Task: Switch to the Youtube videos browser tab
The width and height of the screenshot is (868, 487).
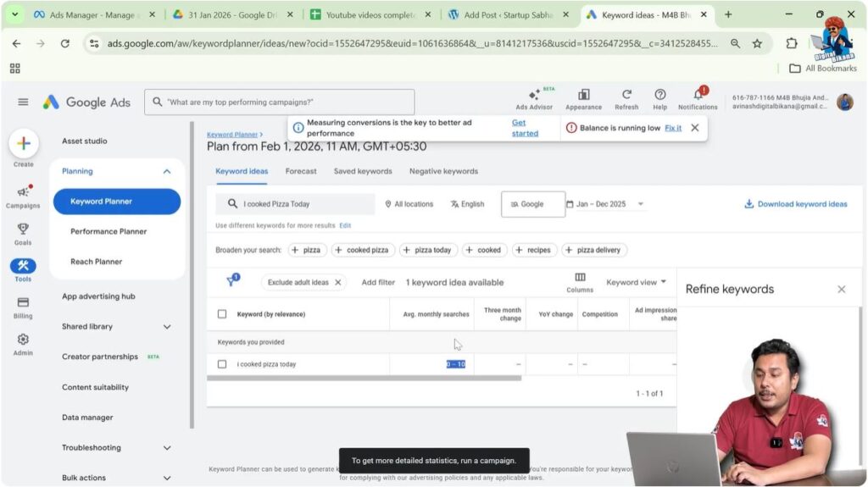Action: [x=370, y=15]
